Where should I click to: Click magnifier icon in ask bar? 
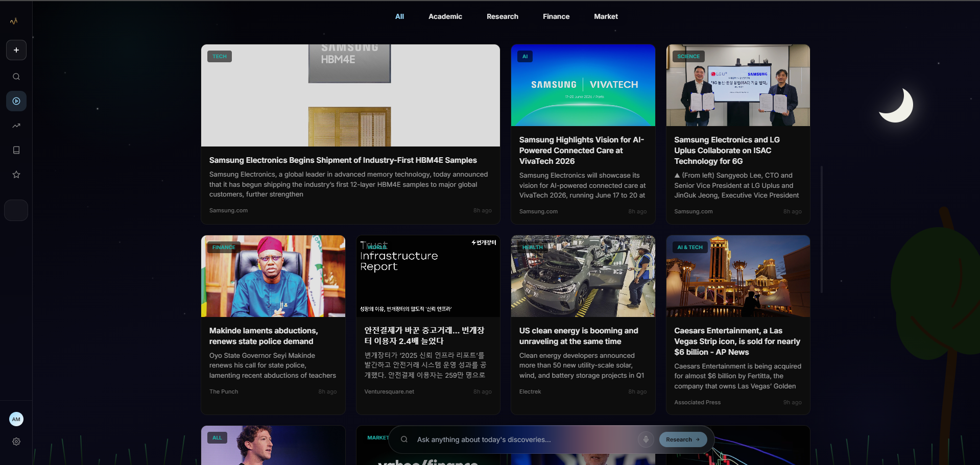[404, 439]
